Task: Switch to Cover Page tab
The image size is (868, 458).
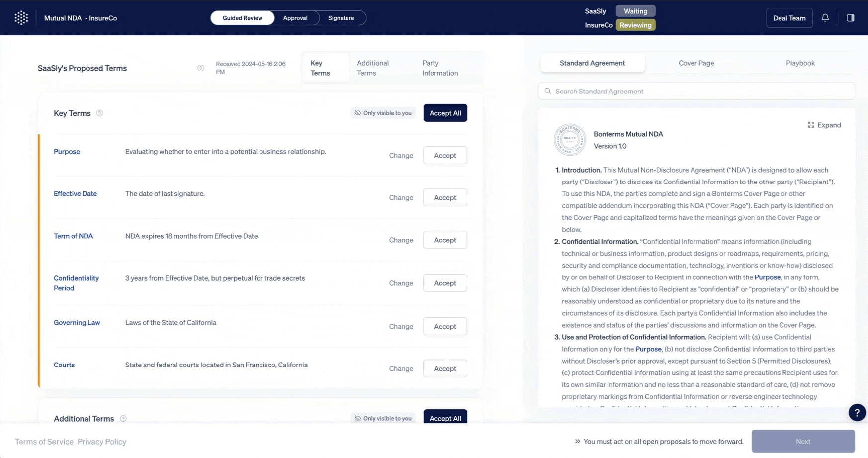Action: tap(696, 63)
